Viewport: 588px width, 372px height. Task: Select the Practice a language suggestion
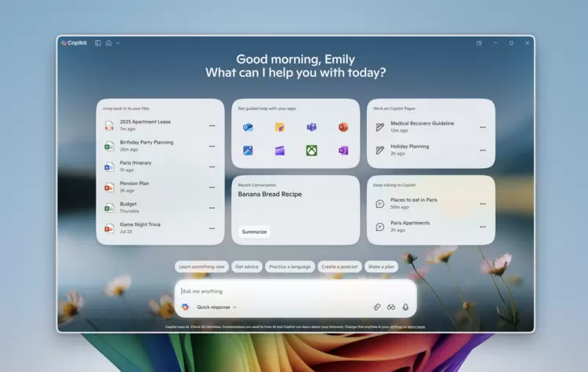coord(289,267)
